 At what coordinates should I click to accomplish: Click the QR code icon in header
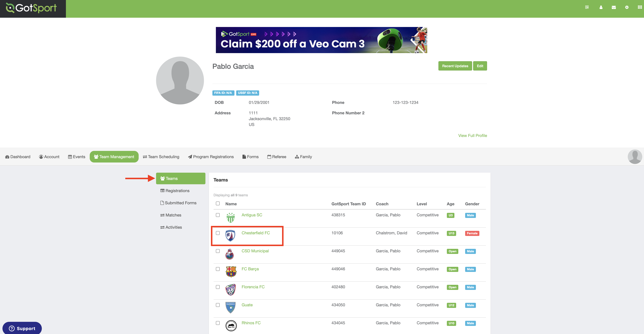pos(587,7)
